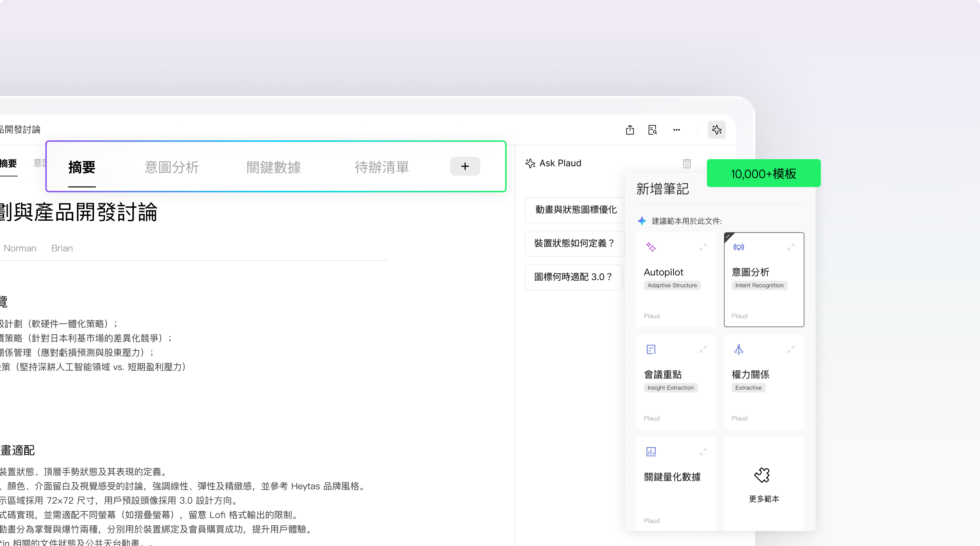Open the search-in-document icon
The width and height of the screenshot is (980, 546).
pos(653,130)
